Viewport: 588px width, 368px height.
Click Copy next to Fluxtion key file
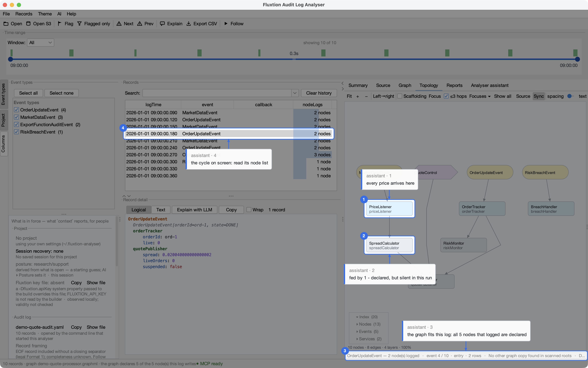click(x=76, y=282)
